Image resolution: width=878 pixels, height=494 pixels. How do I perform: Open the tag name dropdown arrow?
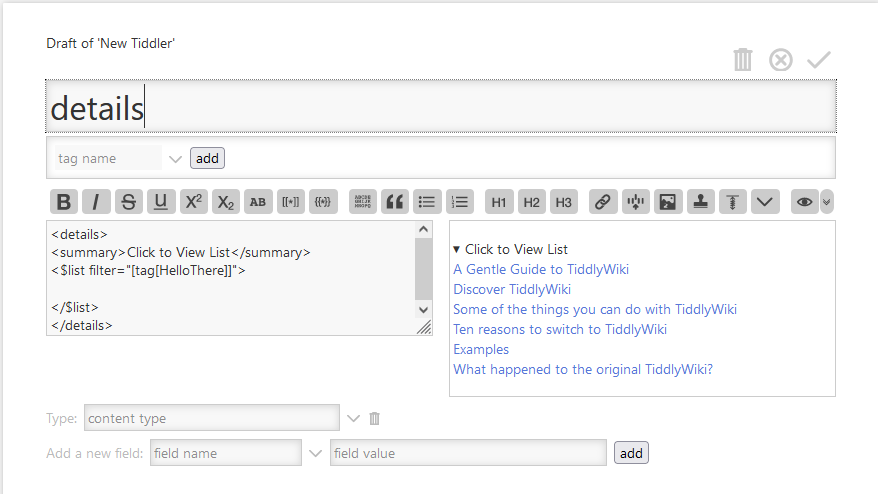pyautogui.click(x=175, y=159)
